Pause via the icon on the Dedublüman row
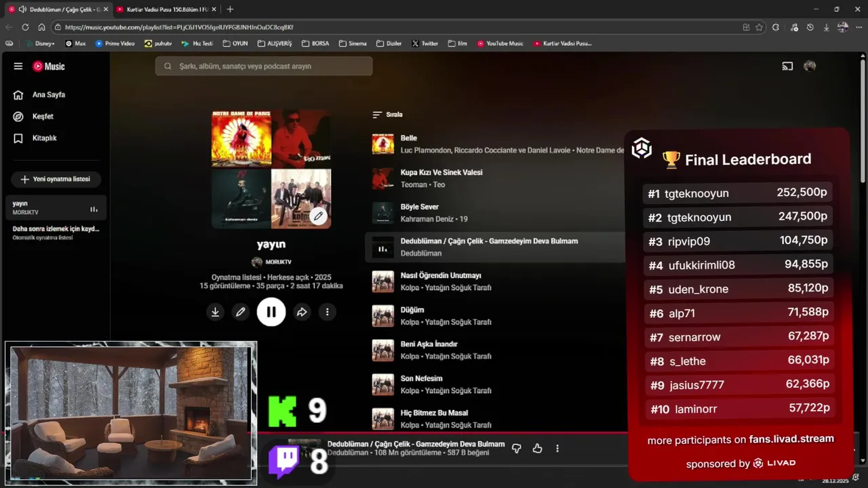Screen dimensions: 868x488 click(x=383, y=249)
